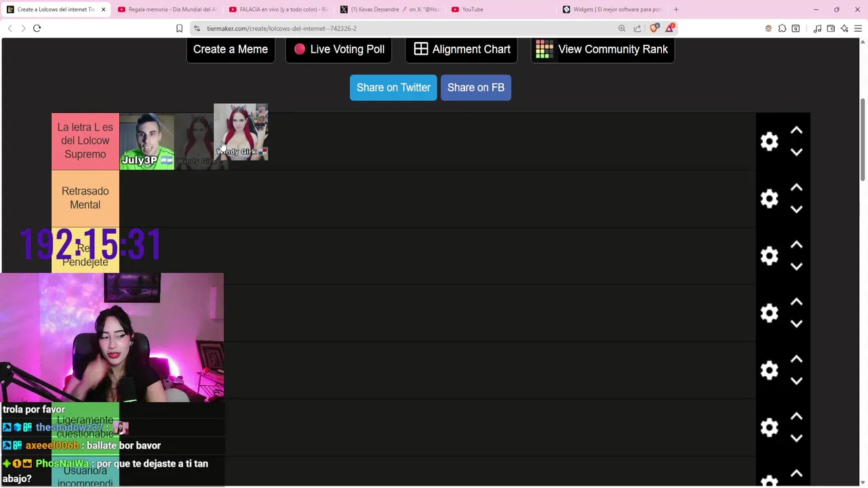Move fourth tier row down

[796, 323]
